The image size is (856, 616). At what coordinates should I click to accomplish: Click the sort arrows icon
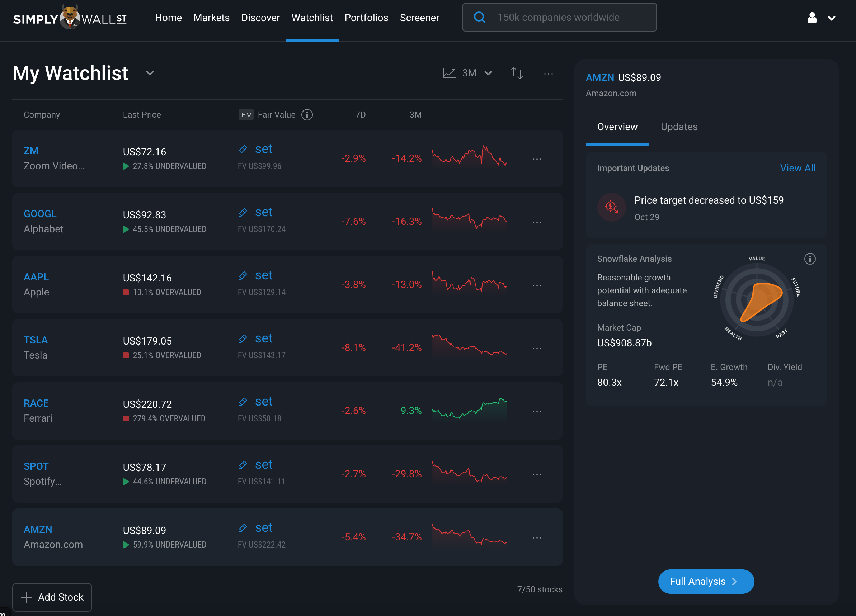517,73
